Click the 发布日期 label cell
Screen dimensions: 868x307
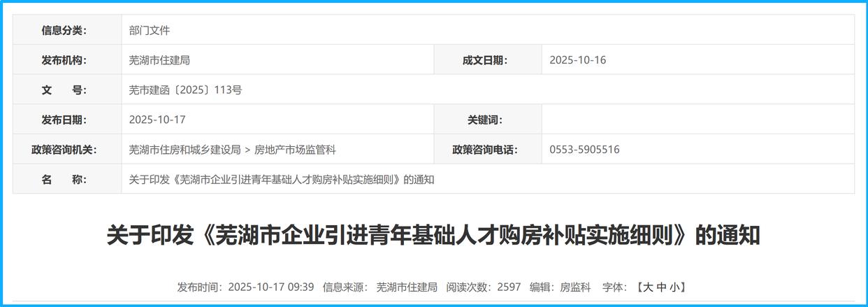coord(67,120)
